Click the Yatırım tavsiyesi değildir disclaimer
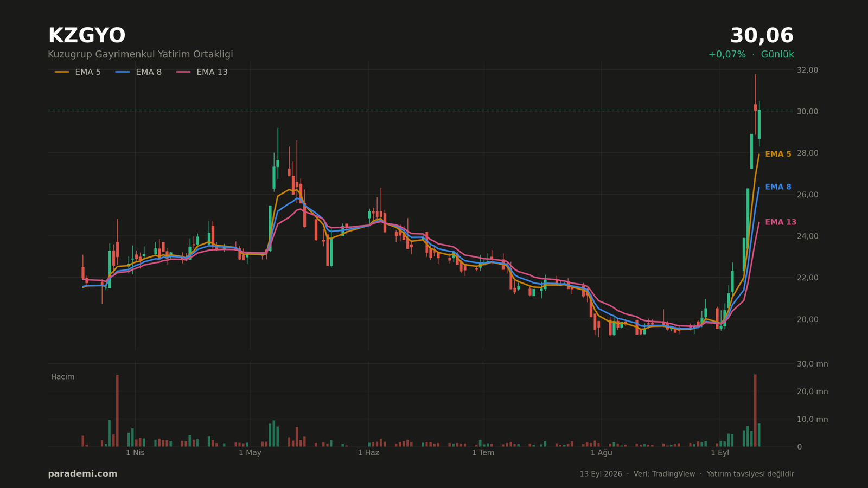 click(x=750, y=474)
